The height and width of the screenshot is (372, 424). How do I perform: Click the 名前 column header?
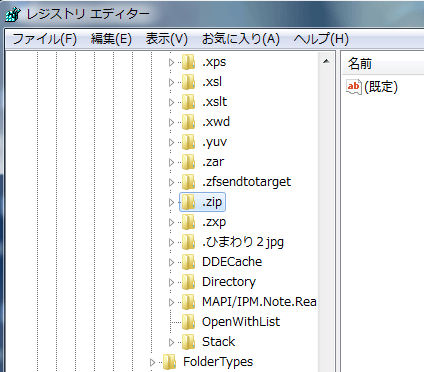click(x=383, y=64)
